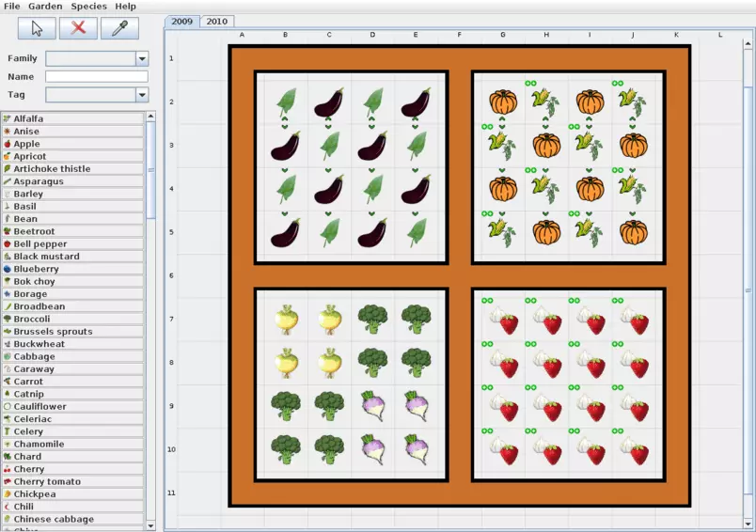Click the Broccoli icon in species list
This screenshot has height=532, width=756.
pos(7,320)
